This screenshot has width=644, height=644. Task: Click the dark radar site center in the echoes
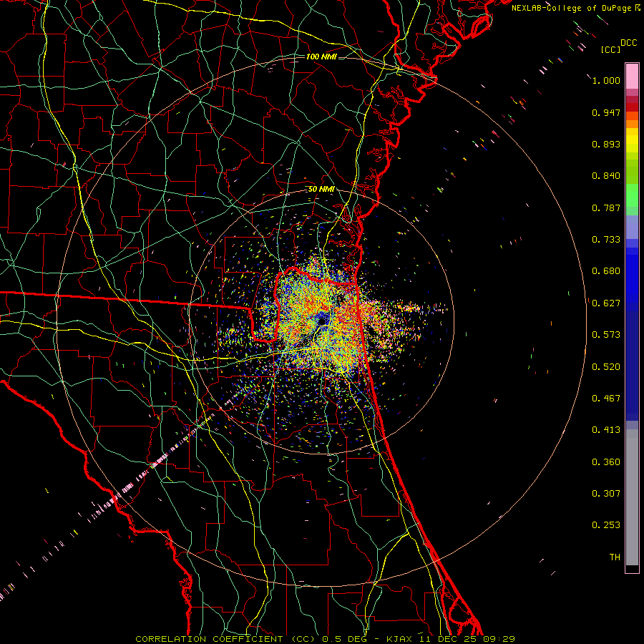click(x=322, y=321)
